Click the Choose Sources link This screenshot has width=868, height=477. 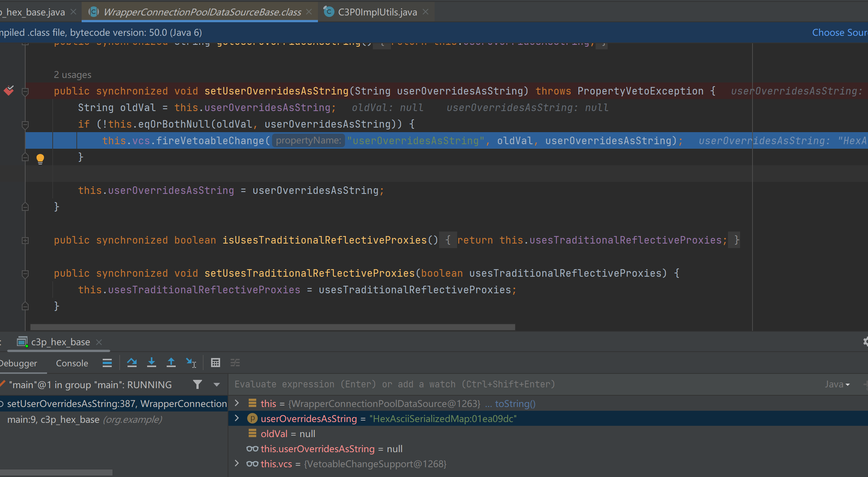pyautogui.click(x=839, y=32)
